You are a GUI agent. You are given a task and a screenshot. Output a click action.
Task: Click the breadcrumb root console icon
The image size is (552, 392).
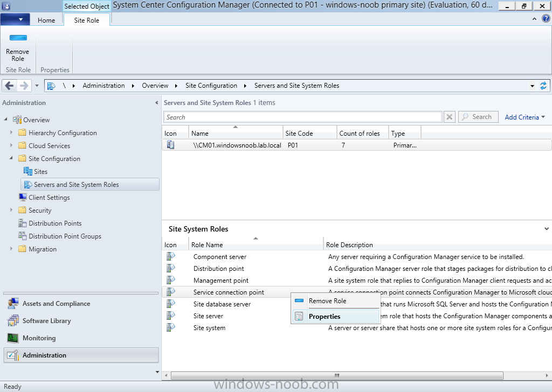[51, 86]
